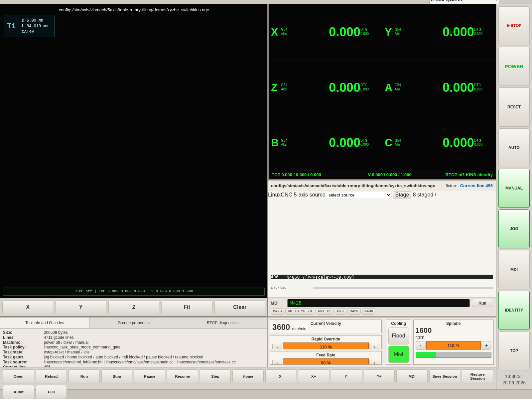Decrease Feed Rate with minus
Screen dimensions: 532x399
click(277, 362)
